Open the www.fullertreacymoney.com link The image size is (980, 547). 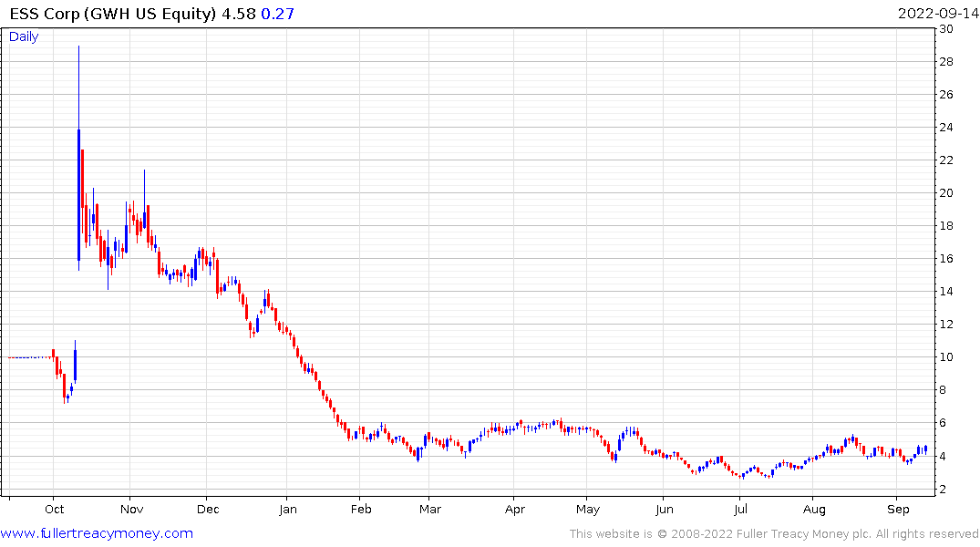(97, 533)
